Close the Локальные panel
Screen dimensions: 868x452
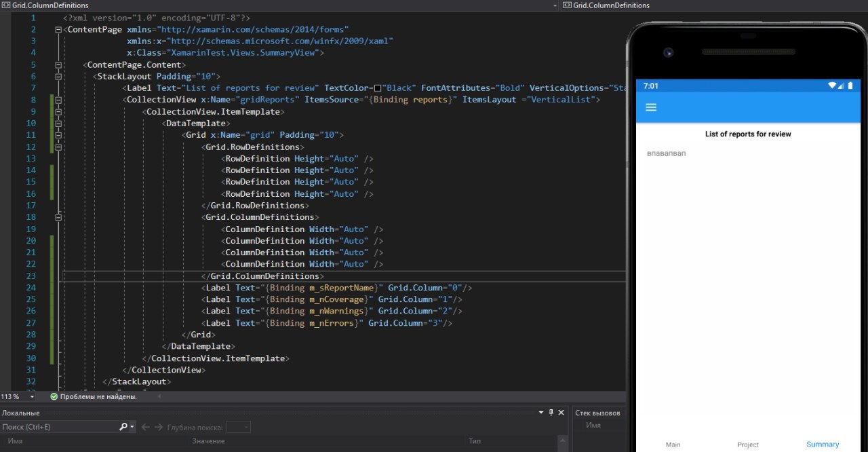click(561, 413)
